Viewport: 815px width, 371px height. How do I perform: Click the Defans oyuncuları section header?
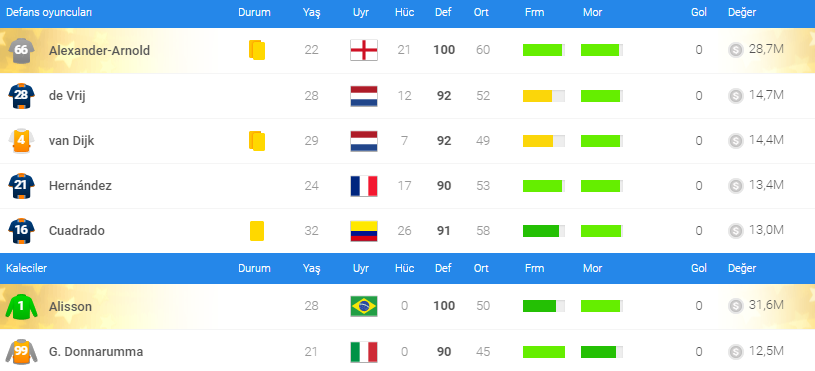[x=49, y=12]
